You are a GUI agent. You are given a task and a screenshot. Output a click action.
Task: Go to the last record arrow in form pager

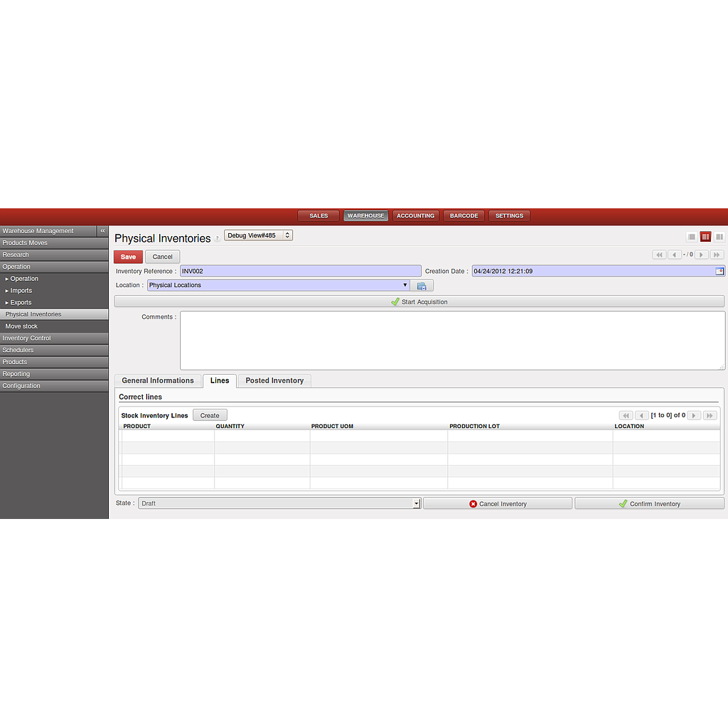click(717, 255)
